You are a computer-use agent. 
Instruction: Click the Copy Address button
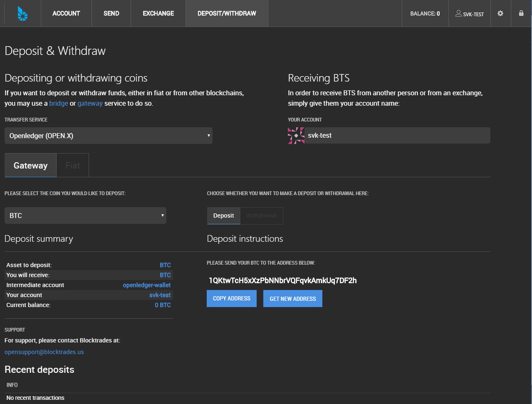(232, 299)
